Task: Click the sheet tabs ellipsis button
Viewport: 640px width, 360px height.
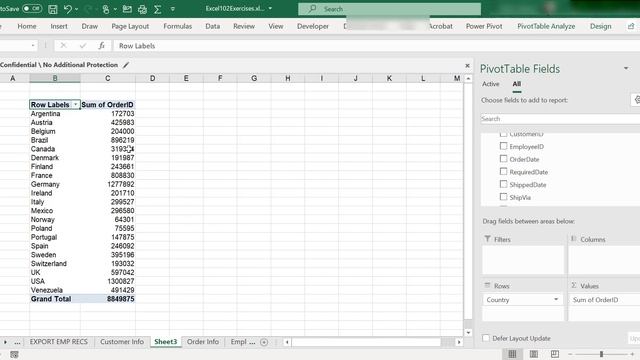Action: pyautogui.click(x=17, y=342)
